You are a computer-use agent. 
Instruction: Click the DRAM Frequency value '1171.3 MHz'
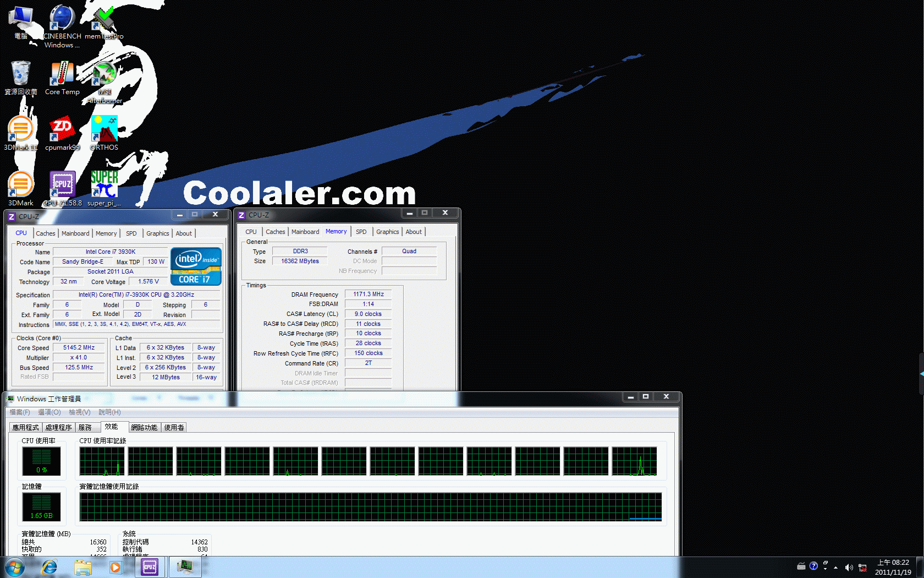coord(369,294)
